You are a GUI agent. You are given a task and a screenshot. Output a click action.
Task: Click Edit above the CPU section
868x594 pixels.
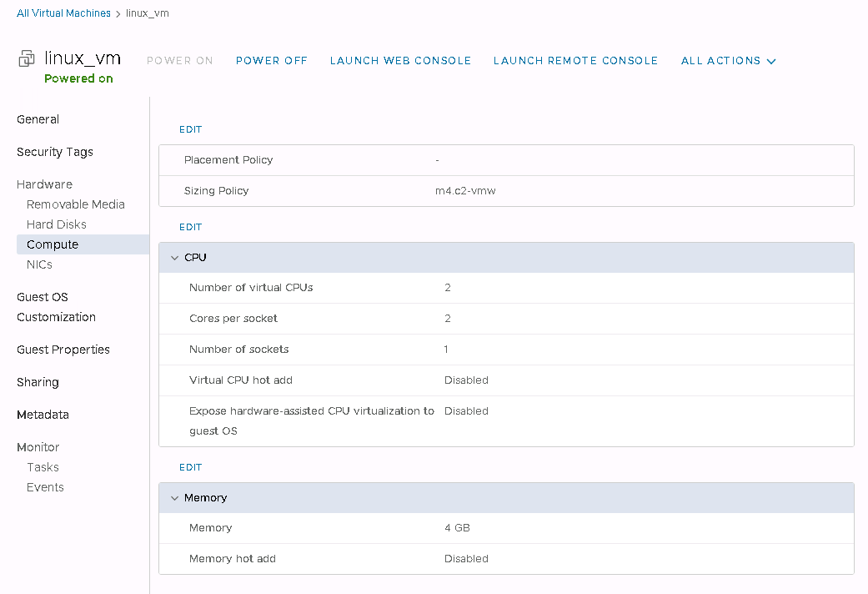point(190,227)
